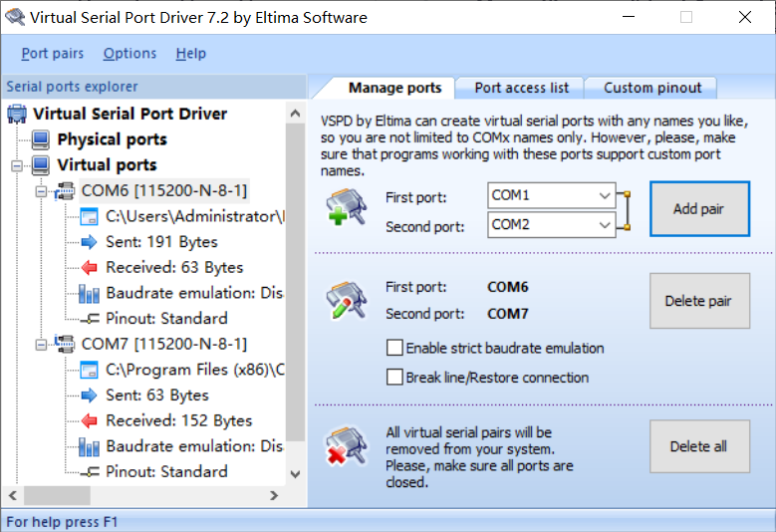This screenshot has width=776, height=532.
Task: Click the Sent: 63 Bytes text
Action: click(157, 395)
